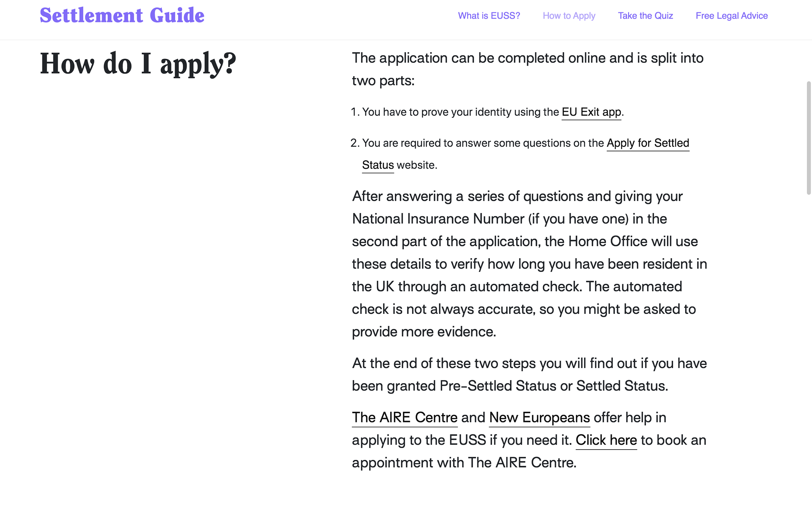Click the Settlement Guide site logo
Screen dimensions: 812x508
point(122,15)
